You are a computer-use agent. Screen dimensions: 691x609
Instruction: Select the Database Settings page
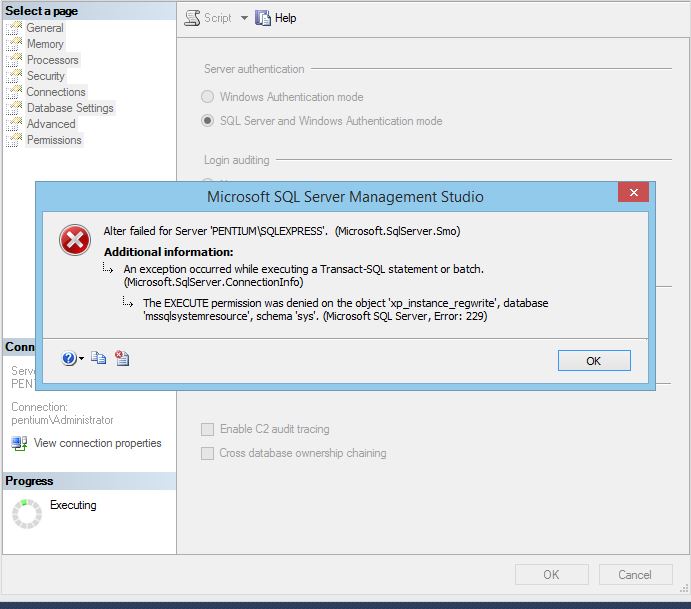click(71, 108)
